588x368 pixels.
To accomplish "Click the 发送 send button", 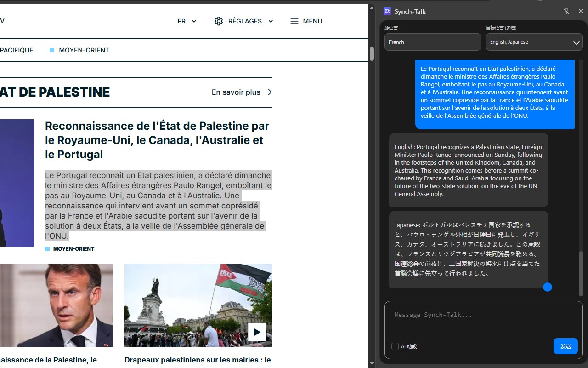I will tap(565, 346).
